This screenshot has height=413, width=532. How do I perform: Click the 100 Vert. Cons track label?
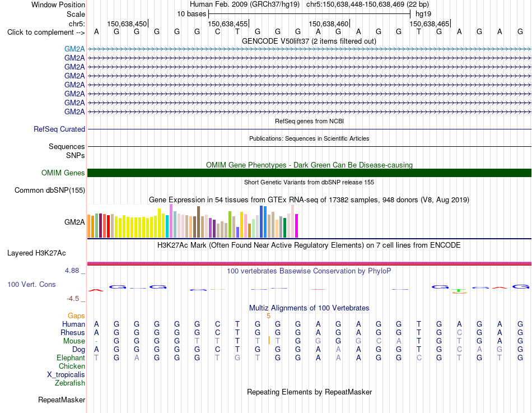[31, 284]
